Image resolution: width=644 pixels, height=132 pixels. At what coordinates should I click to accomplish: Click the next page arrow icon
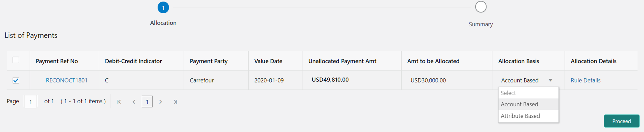161,102
